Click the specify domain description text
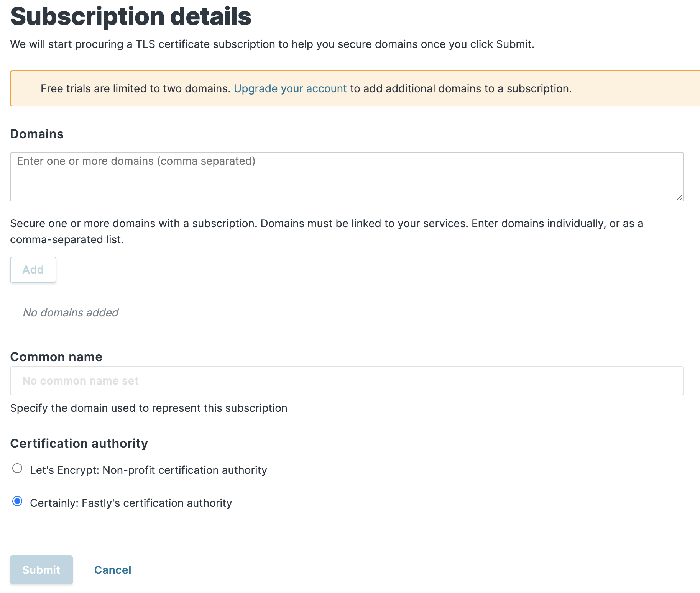This screenshot has width=700, height=593. (148, 408)
